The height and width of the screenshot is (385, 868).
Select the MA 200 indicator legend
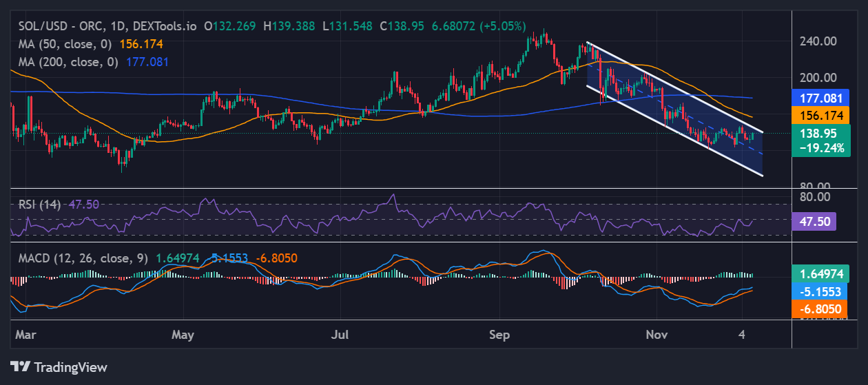[x=68, y=62]
